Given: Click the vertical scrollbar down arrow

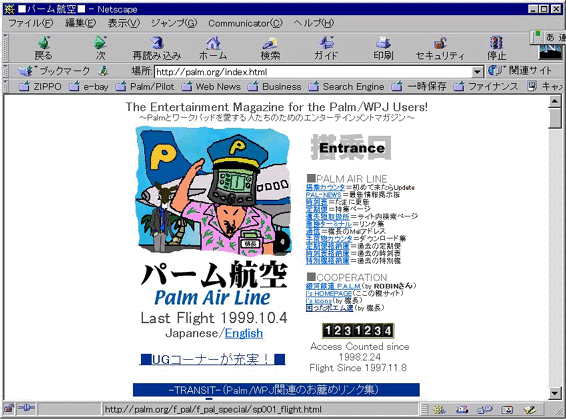Looking at the screenshot, I should pos(555,393).
